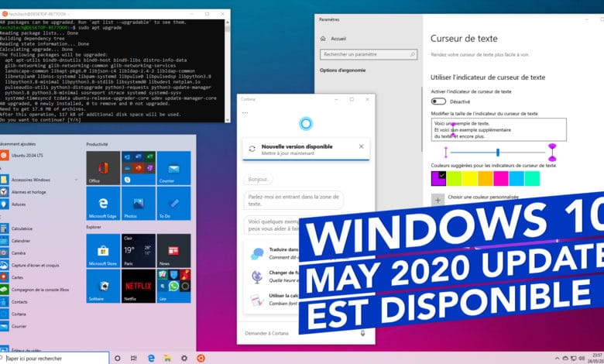Open the Office apps folder tile with Skype
The image size is (604, 364).
pyautogui.click(x=139, y=168)
